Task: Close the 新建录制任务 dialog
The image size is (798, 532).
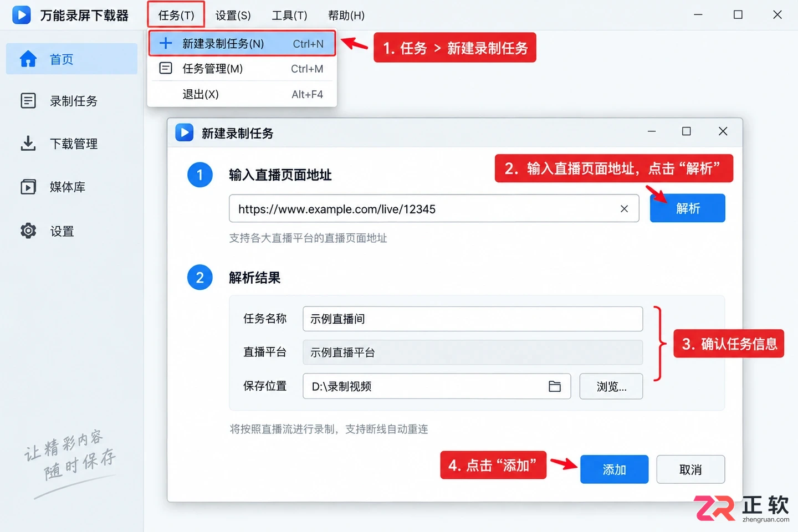Action: click(x=723, y=131)
